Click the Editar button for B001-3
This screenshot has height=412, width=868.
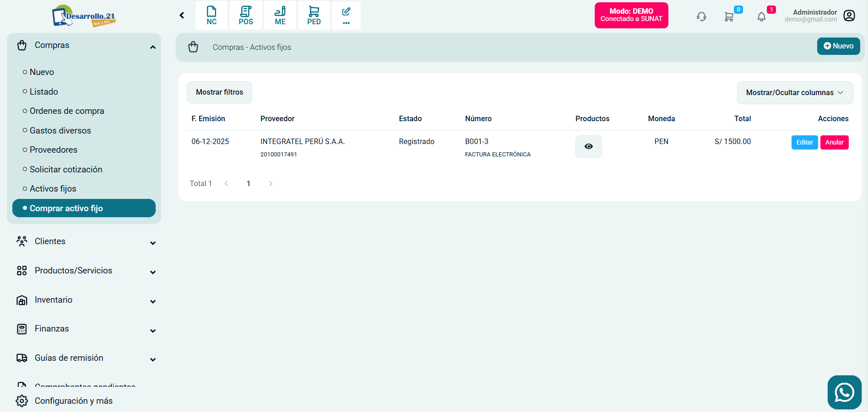(x=804, y=142)
